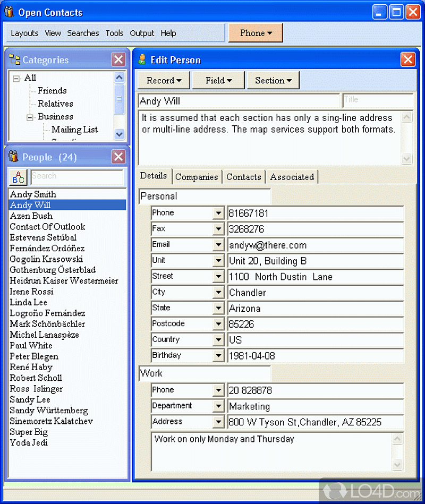The height and width of the screenshot is (504, 425).
Task: Click the Categories tree icon in header
Action: coord(14,60)
